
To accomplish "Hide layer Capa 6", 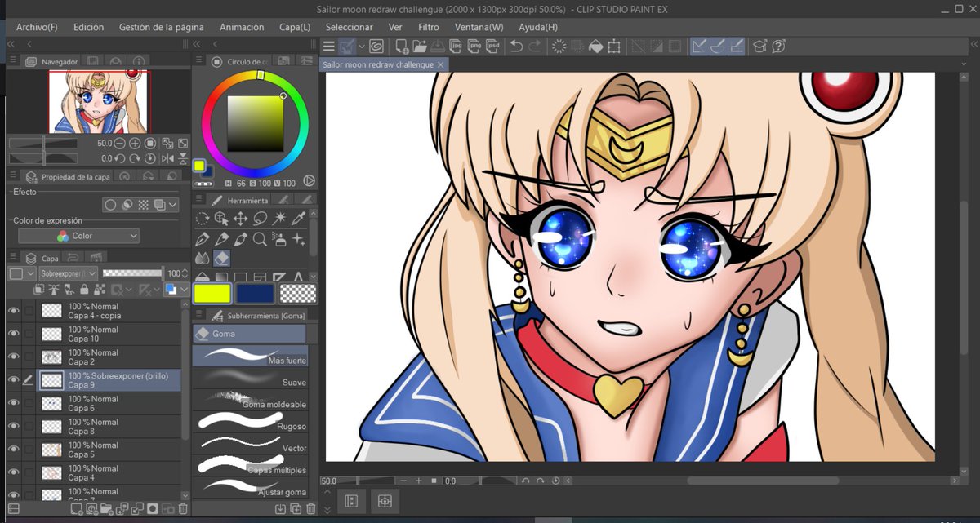I will coord(12,403).
